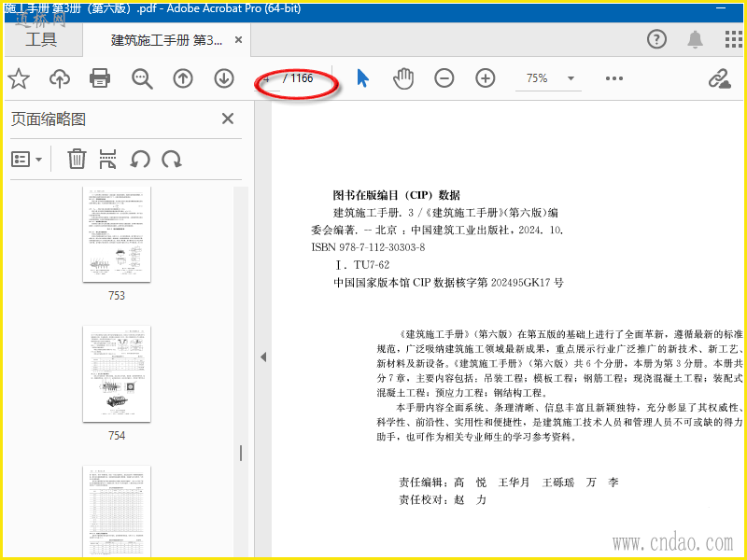Choose the selection arrow tool
This screenshot has width=747, height=560.
click(362, 78)
